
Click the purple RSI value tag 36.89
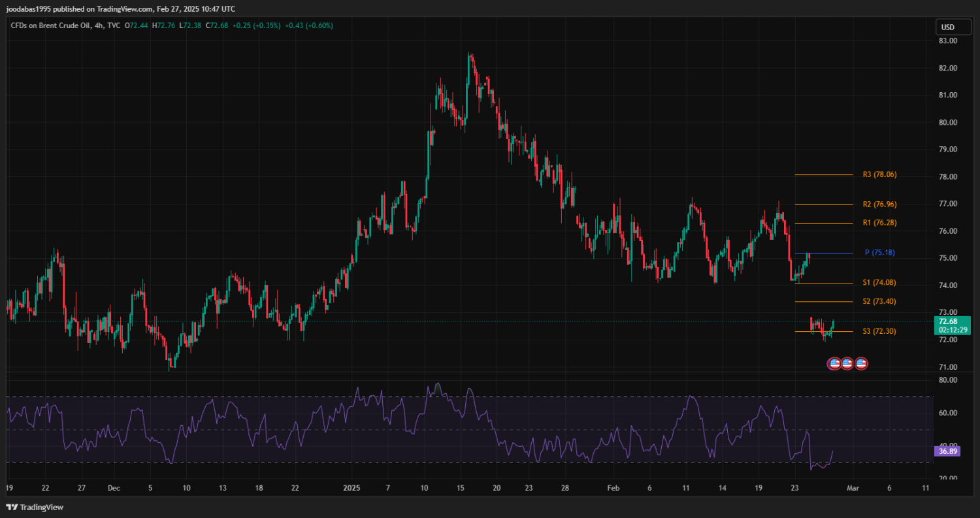tap(947, 451)
